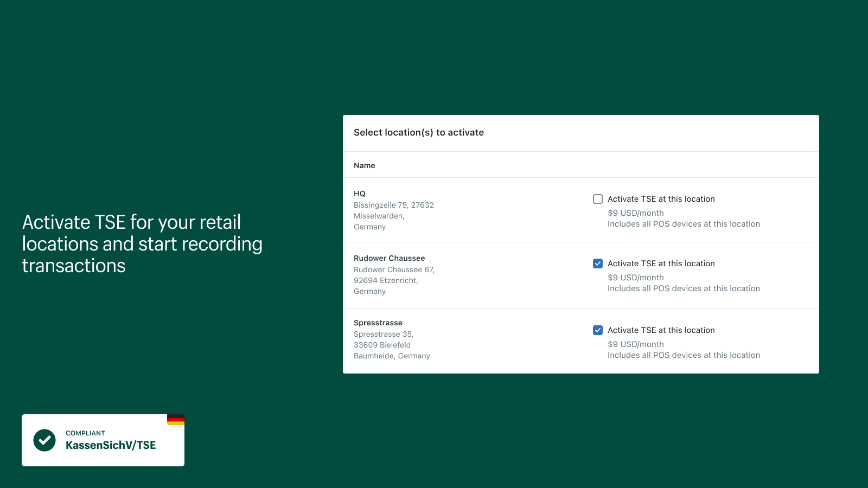This screenshot has width=868, height=488.
Task: Click the green compliance checkmark icon
Action: tap(44, 440)
